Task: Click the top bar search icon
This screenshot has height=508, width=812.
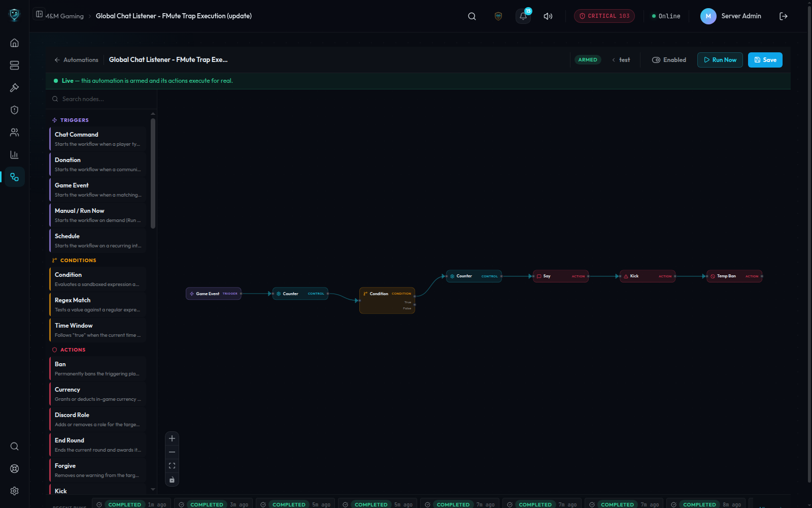Action: [472, 16]
